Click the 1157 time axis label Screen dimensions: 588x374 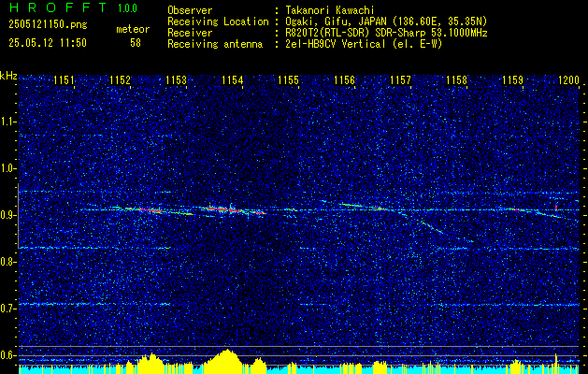click(x=400, y=80)
